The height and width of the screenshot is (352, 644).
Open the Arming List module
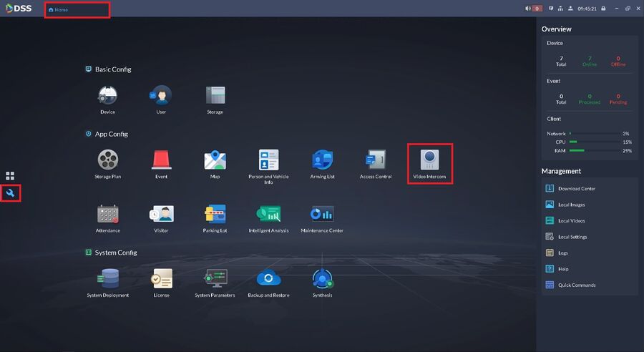click(x=323, y=164)
